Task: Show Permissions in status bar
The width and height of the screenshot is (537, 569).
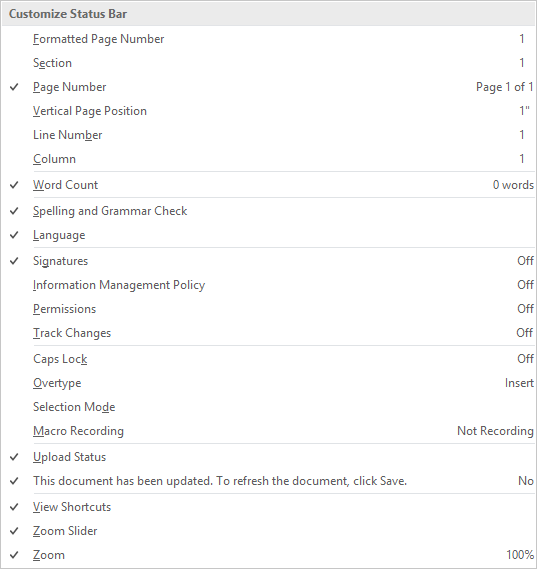Action: point(268,309)
